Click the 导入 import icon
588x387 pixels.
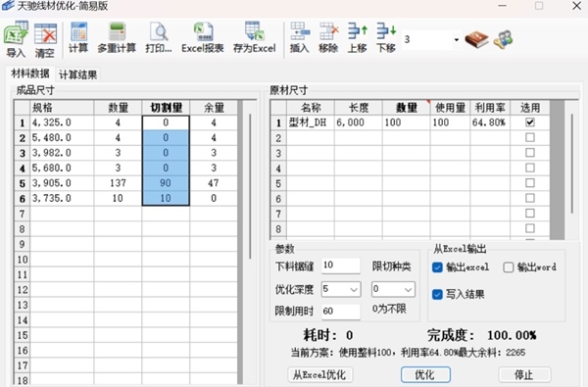point(16,40)
